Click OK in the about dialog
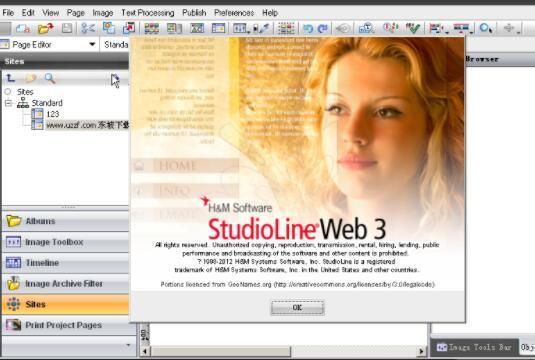This screenshot has width=535, height=360. pos(297,308)
